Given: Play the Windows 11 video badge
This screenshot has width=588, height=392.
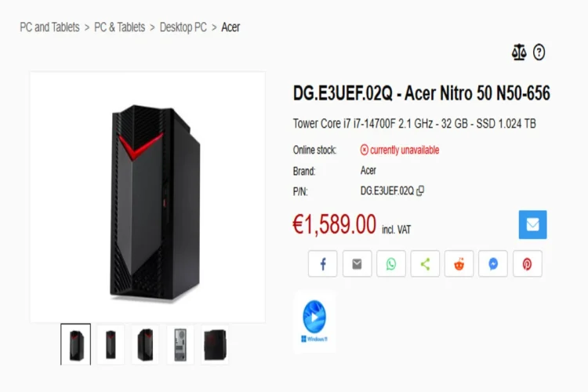Looking at the screenshot, I should click(314, 321).
